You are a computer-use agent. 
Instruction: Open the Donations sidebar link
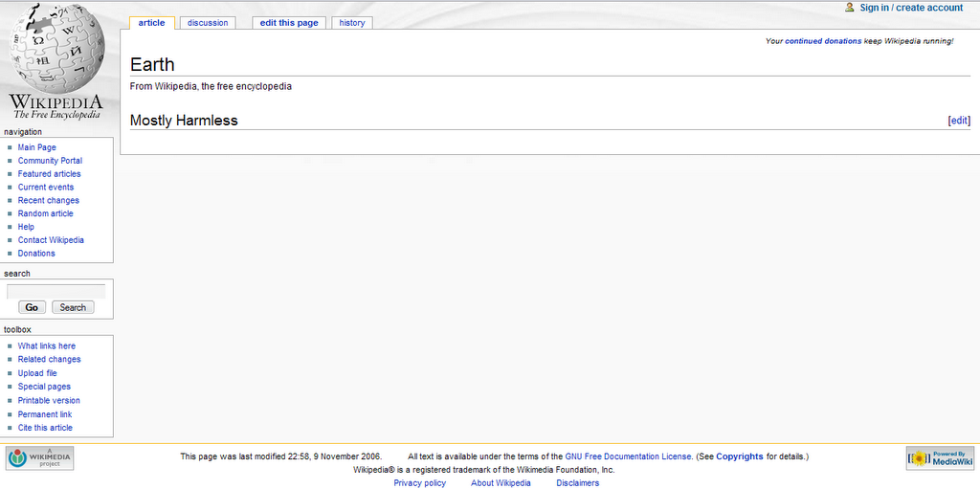tap(36, 254)
